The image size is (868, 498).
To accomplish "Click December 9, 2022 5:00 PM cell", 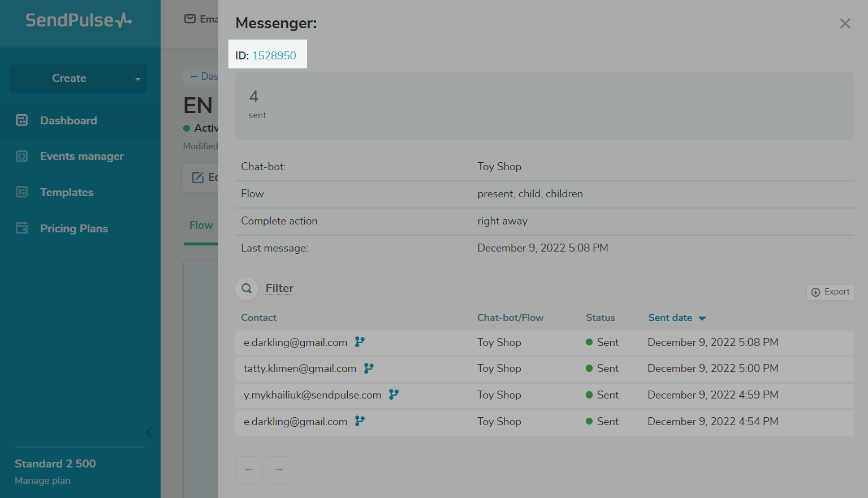I will 713,369.
